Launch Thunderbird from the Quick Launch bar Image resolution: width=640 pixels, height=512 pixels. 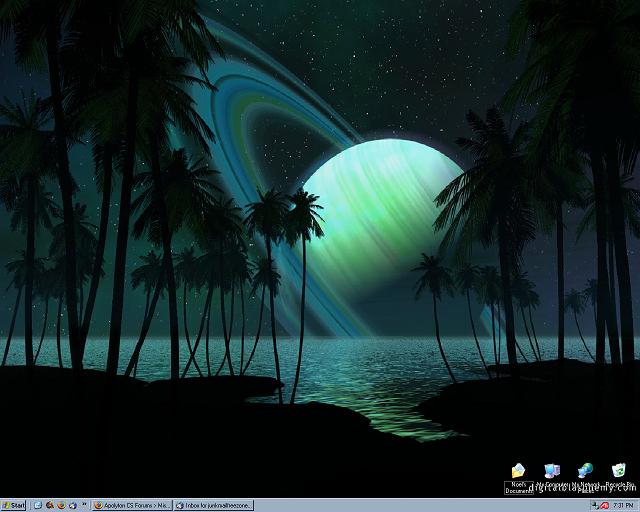[72, 506]
